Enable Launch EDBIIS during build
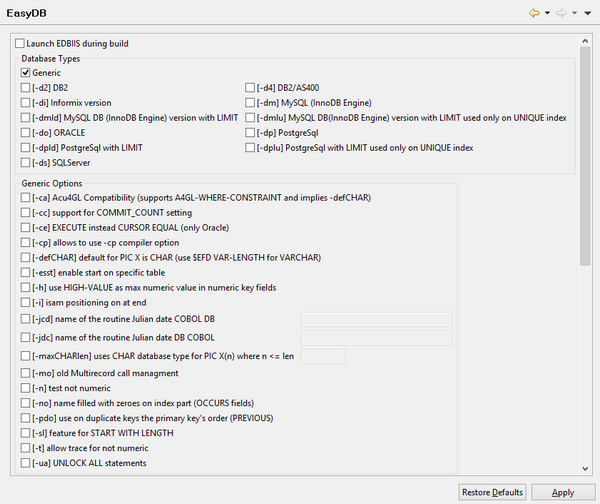Image resolution: width=600 pixels, height=504 pixels. [x=20, y=44]
